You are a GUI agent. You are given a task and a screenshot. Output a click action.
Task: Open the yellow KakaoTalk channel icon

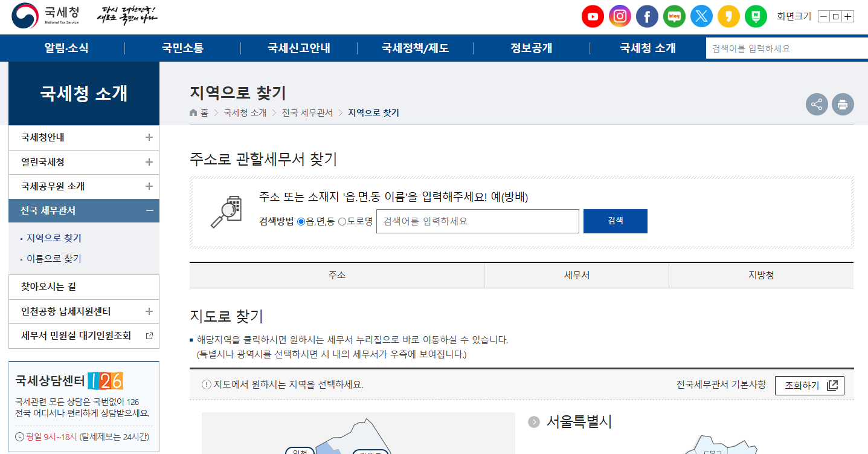(x=728, y=16)
